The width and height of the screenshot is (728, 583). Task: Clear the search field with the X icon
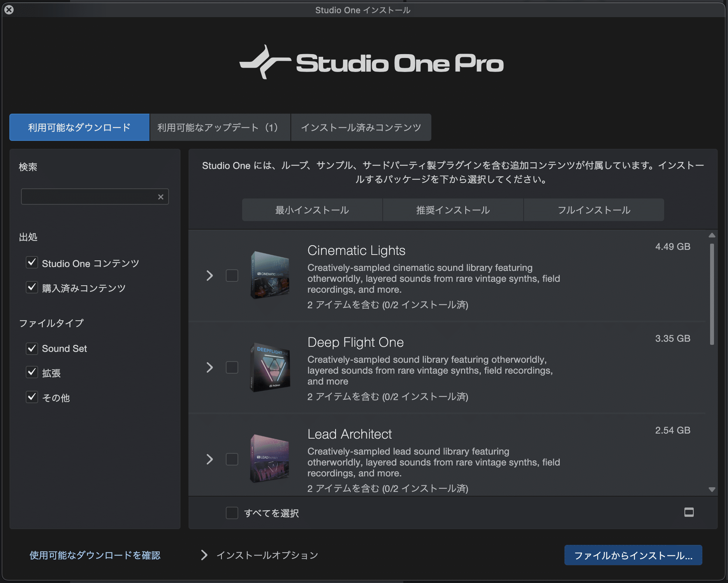pyautogui.click(x=160, y=197)
